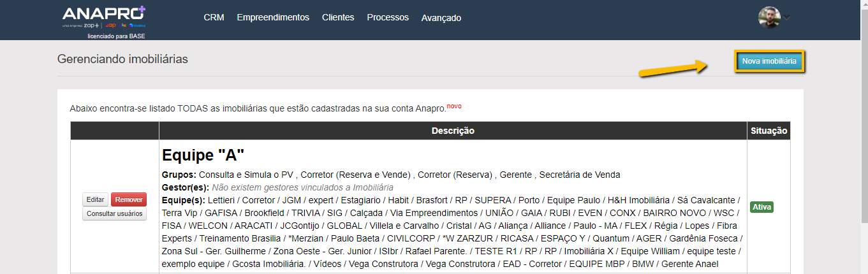The height and width of the screenshot is (274, 868).
Task: Click the blue VivaReal partner logo
Action: (x=136, y=25)
